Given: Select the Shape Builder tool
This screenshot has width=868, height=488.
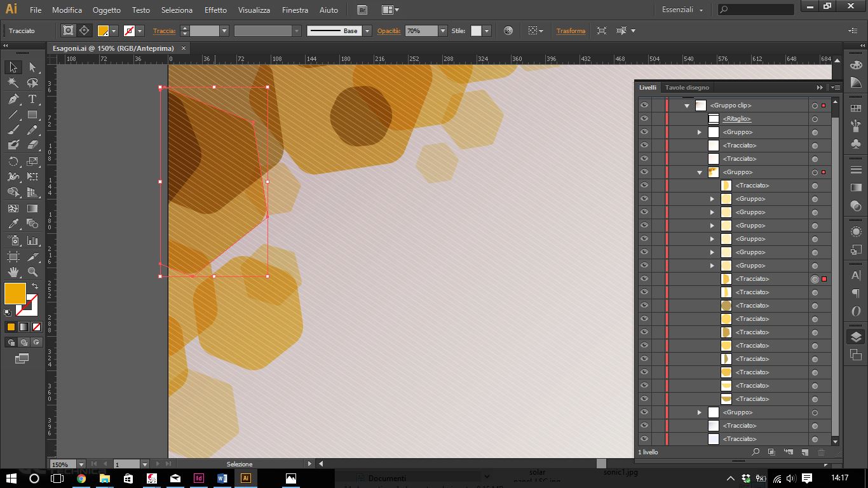Looking at the screenshot, I should 13,193.
